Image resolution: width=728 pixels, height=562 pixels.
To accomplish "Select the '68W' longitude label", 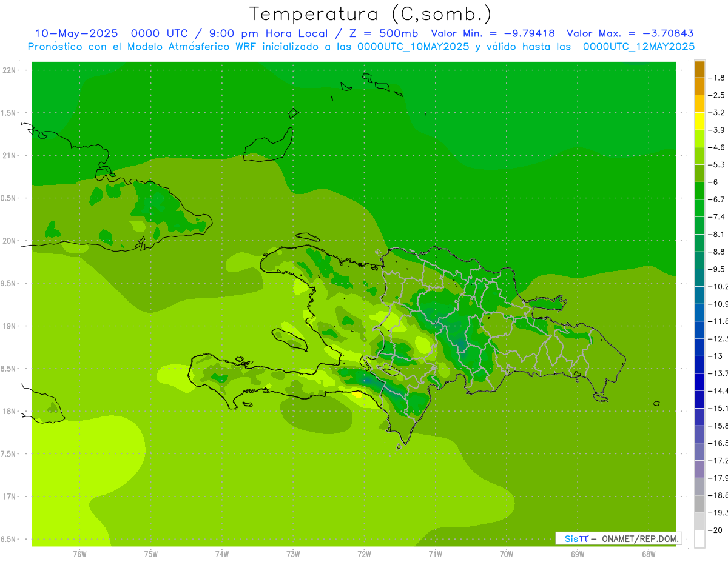I will (648, 554).
